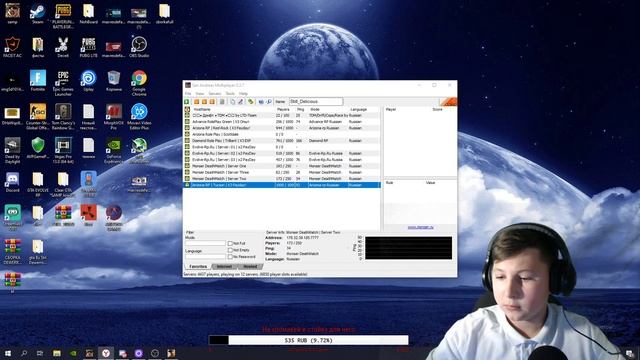This screenshot has width=640, height=360.
Task: Open PUBG PLAYERUNKNOWN'S BATTLEGROUNDS desktop icon
Action: (x=63, y=16)
